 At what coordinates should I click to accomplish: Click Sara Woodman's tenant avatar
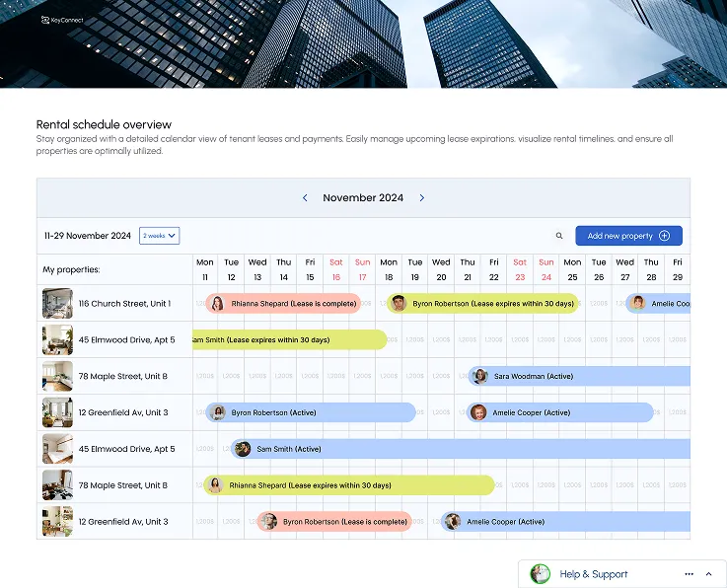(479, 376)
